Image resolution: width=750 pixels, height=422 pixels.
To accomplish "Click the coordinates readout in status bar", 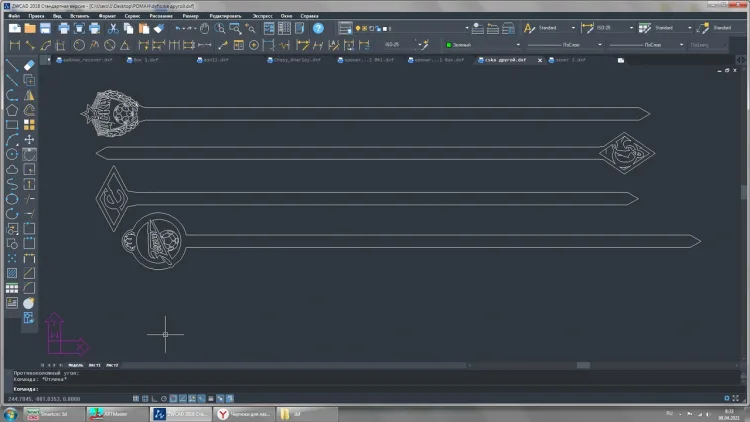I will [44, 399].
